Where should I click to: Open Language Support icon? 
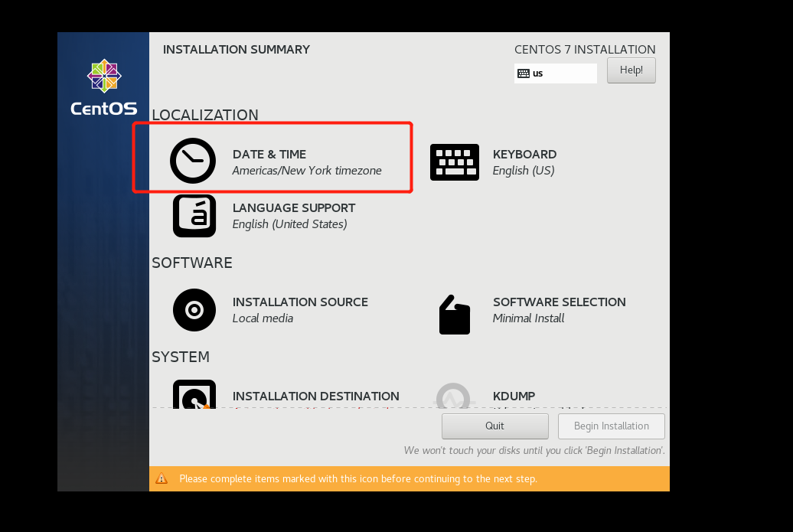(x=194, y=216)
